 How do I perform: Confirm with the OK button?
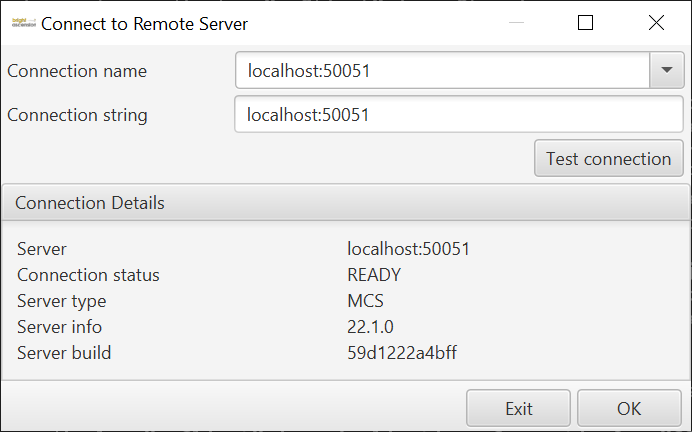coord(629,409)
